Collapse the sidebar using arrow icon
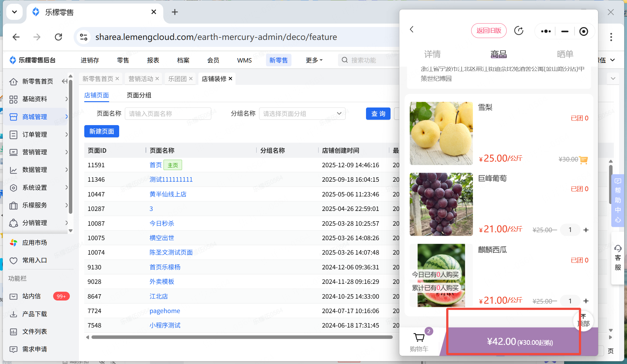Viewport: 627px width, 364px height. coord(64,81)
